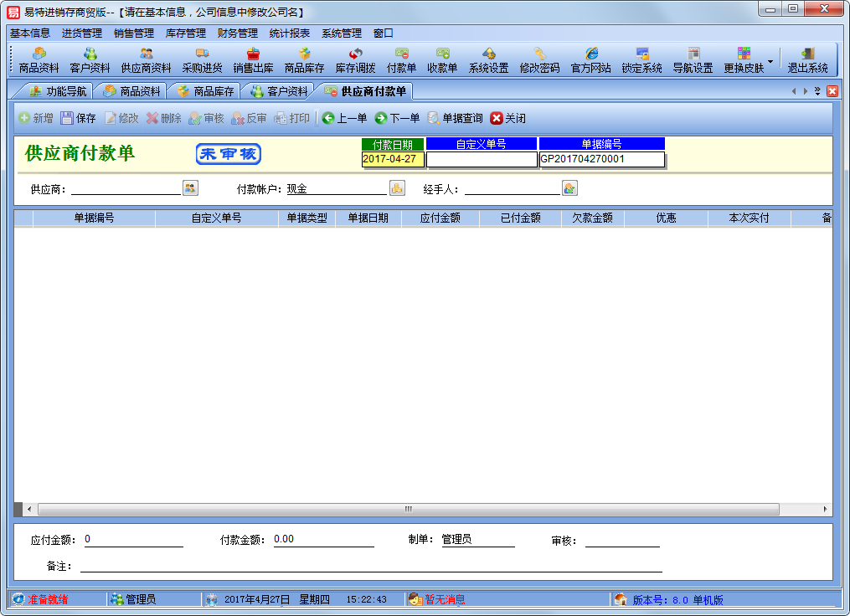The image size is (850, 616).
Task: Click the 单据类型 column header
Action: [x=307, y=218]
